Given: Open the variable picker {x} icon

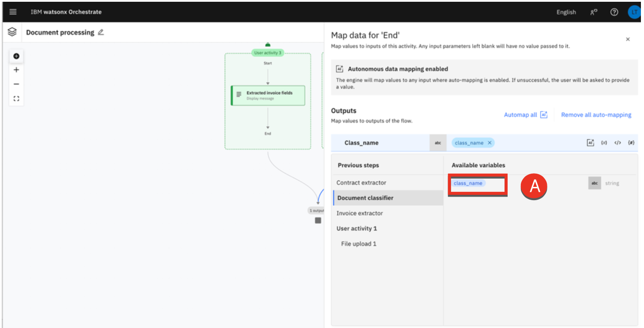Looking at the screenshot, I should [x=604, y=143].
